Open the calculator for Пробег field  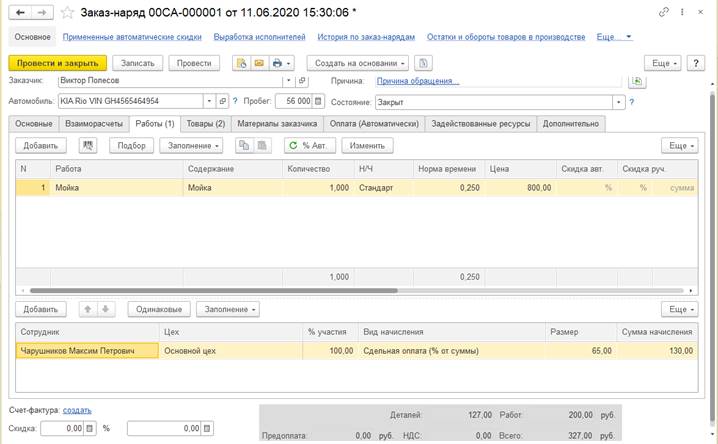point(319,101)
